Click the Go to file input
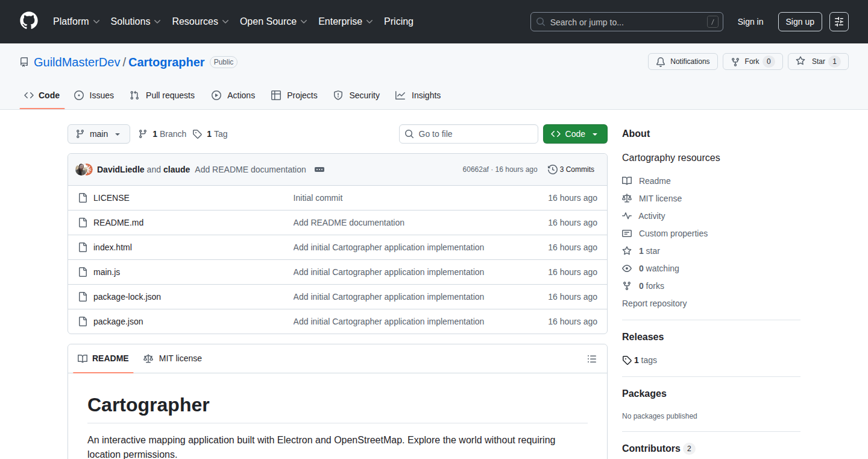This screenshot has height=459, width=868. 468,134
